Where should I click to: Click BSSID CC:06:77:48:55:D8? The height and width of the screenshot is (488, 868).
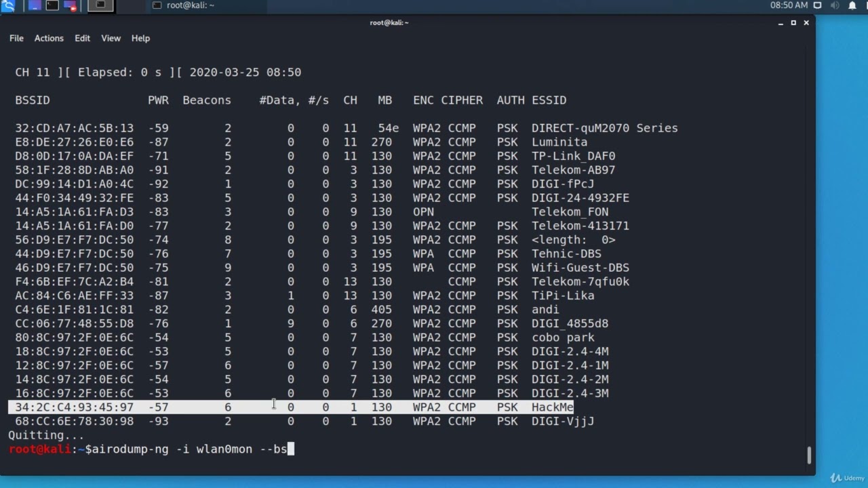click(75, 323)
